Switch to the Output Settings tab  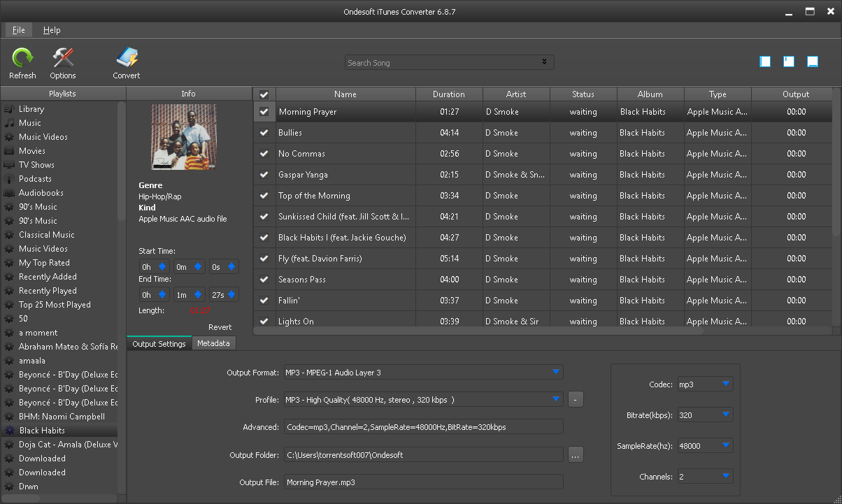click(159, 343)
